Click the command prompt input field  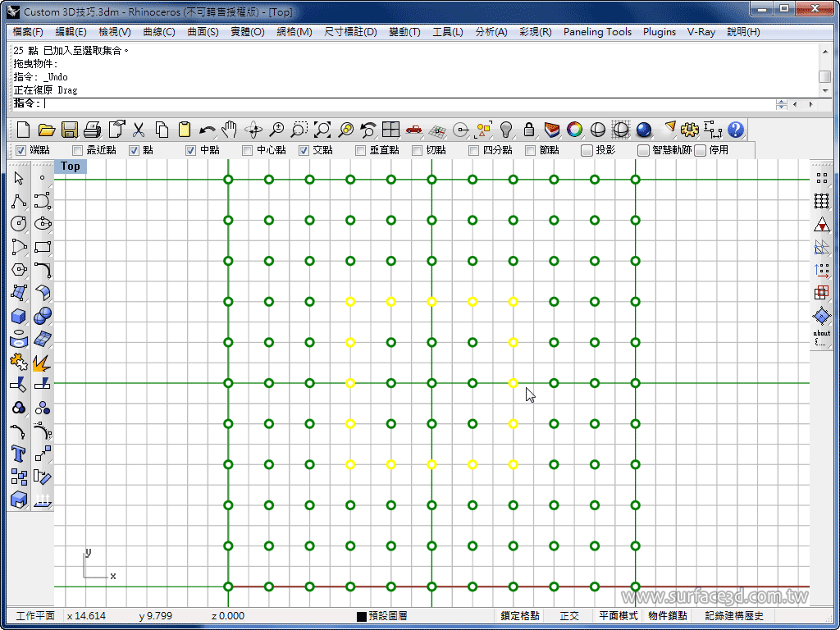pyautogui.click(x=407, y=104)
